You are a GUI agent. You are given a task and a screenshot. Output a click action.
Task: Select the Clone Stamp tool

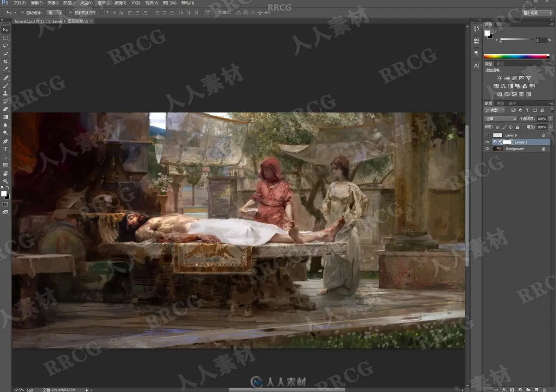(x=6, y=94)
